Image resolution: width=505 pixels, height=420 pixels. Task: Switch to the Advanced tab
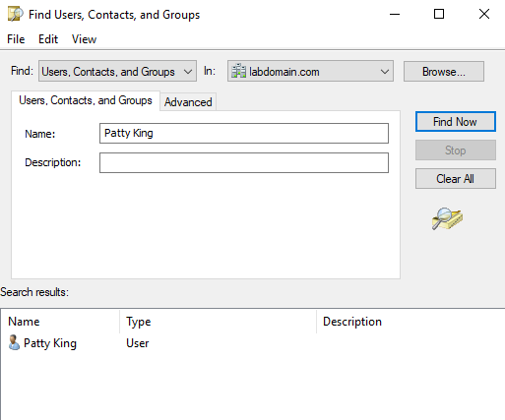point(188,102)
